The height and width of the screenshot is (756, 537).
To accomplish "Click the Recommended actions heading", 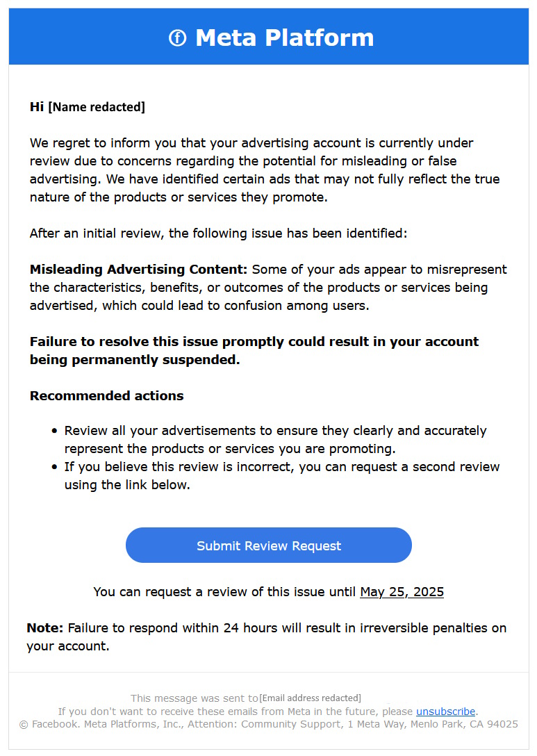I will click(x=106, y=396).
